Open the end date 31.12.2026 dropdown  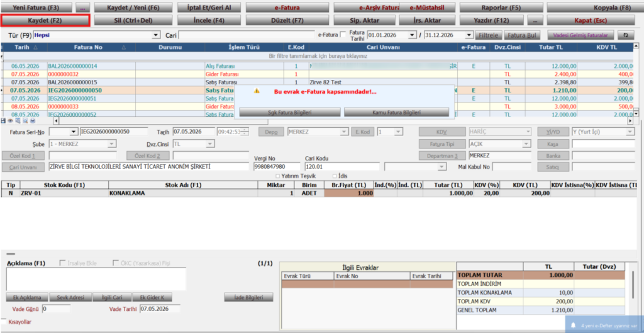click(469, 35)
